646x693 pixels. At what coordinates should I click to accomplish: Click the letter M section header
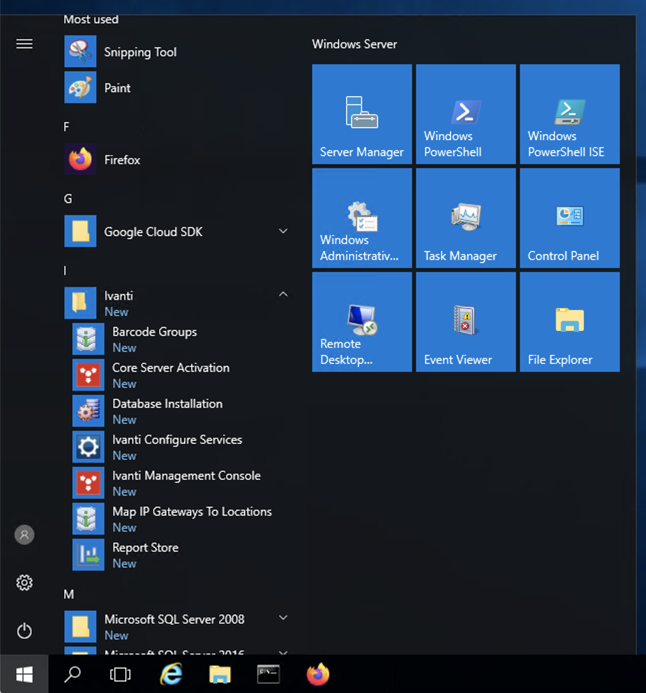point(68,594)
